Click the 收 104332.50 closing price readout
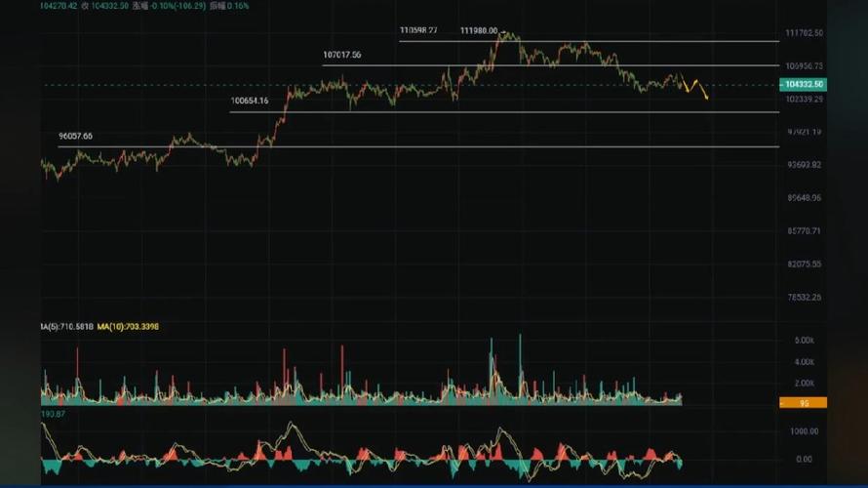The image size is (868, 488). pyautogui.click(x=104, y=6)
